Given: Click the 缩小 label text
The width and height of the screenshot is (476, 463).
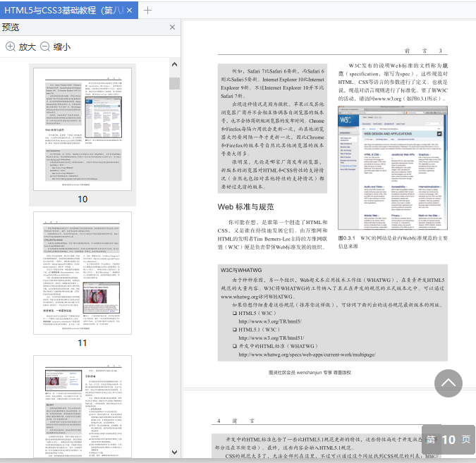Looking at the screenshot, I should point(62,47).
